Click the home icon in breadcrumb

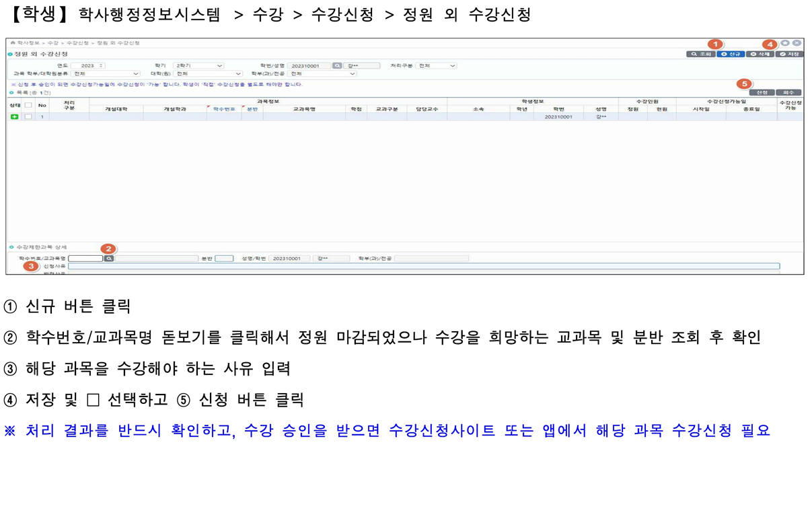(x=12, y=43)
